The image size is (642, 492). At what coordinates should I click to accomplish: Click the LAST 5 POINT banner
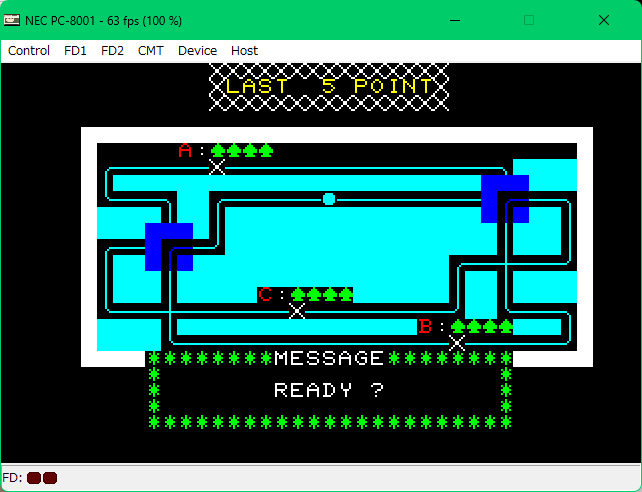coord(329,86)
